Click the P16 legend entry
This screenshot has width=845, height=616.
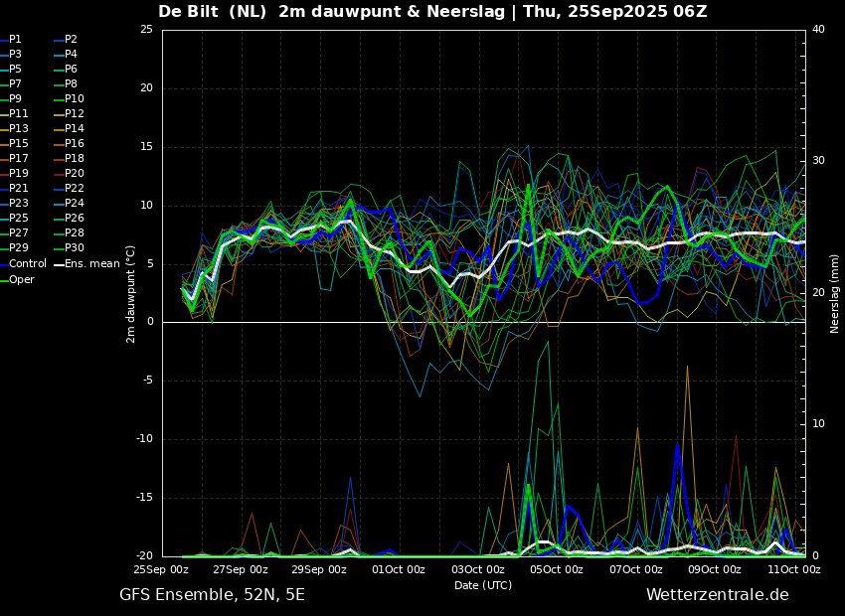69,143
